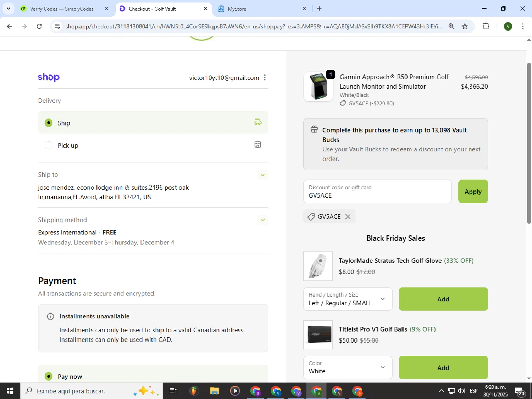Open the tab search dropdown arrow
532x399 pixels.
[9, 9]
